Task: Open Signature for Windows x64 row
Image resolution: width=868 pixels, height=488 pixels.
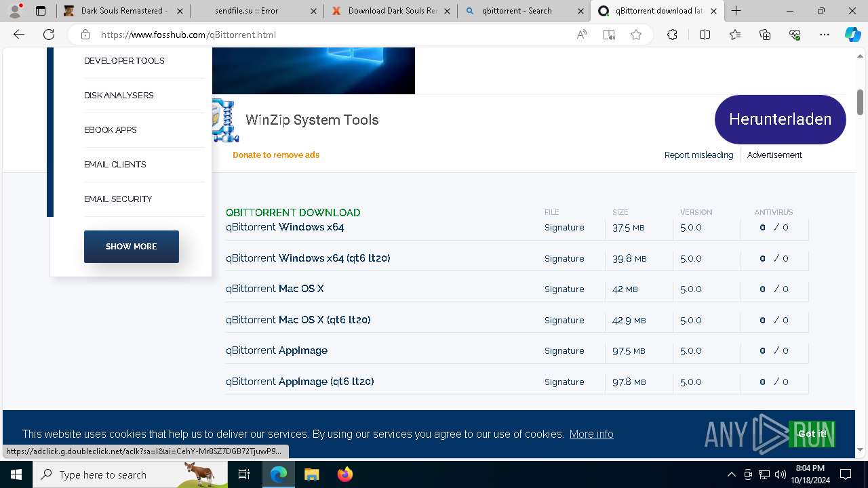Action: coord(564,228)
